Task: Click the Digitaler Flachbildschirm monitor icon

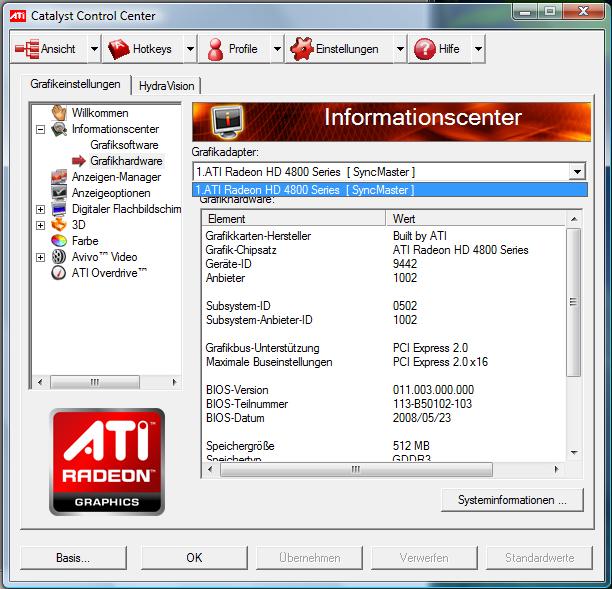Action: [x=59, y=209]
